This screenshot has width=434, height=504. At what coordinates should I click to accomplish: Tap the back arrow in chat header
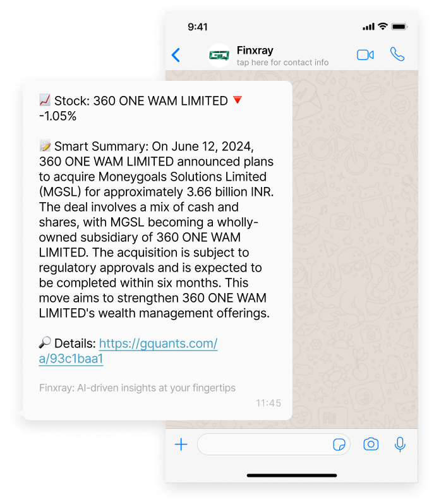[x=176, y=55]
